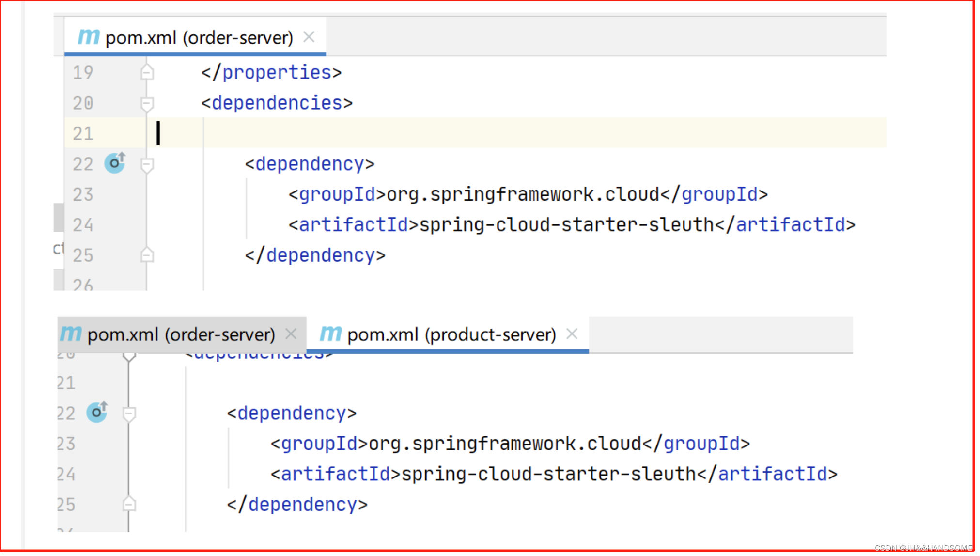
Task: Close pom.xml (order-server) tab in bottom editor
Action: 291,334
